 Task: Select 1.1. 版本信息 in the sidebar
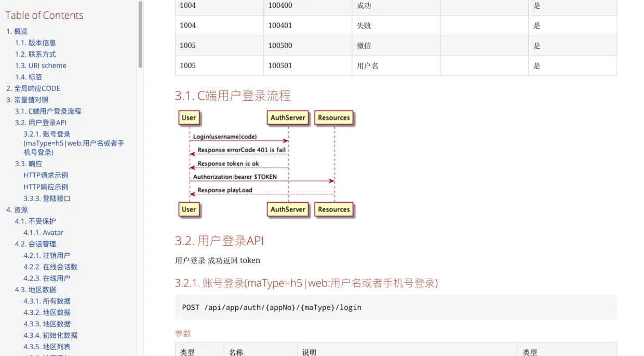pos(35,43)
